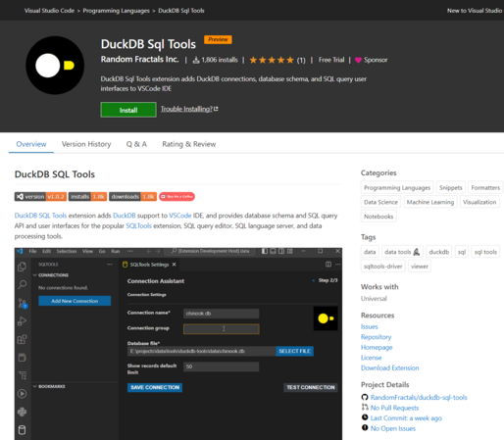Click the Sponsor heart icon

(x=358, y=60)
